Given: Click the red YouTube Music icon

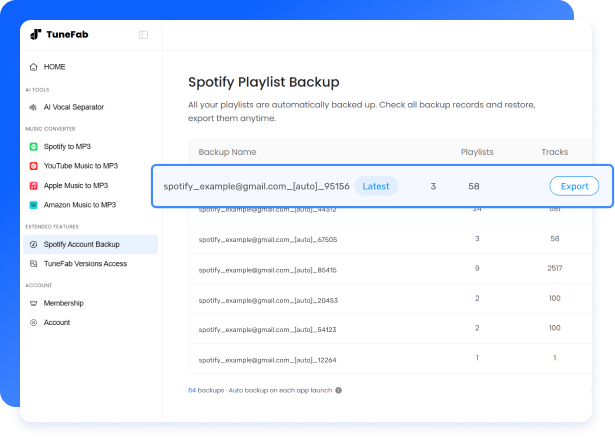Looking at the screenshot, I should coord(34,166).
